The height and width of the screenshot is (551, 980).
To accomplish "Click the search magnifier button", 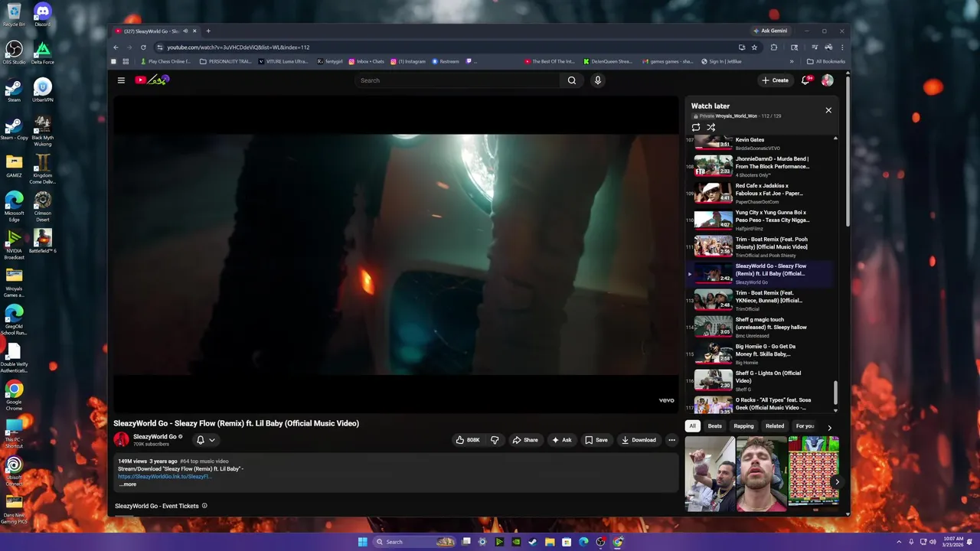I will click(x=572, y=80).
